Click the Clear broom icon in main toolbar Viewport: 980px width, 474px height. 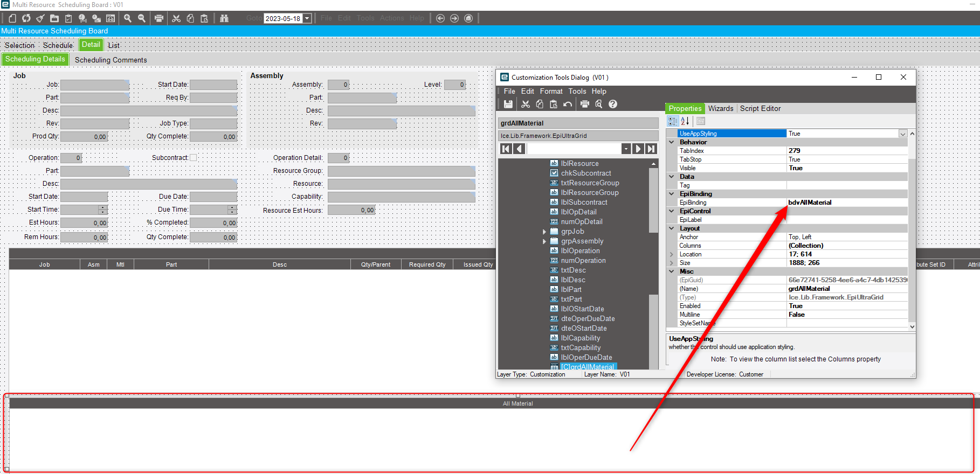click(40, 18)
